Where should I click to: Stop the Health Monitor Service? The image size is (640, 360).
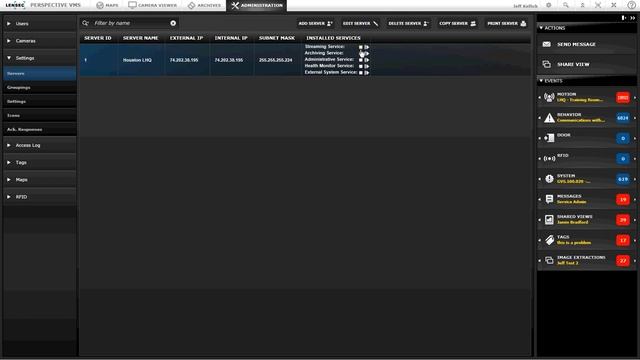pos(361,66)
